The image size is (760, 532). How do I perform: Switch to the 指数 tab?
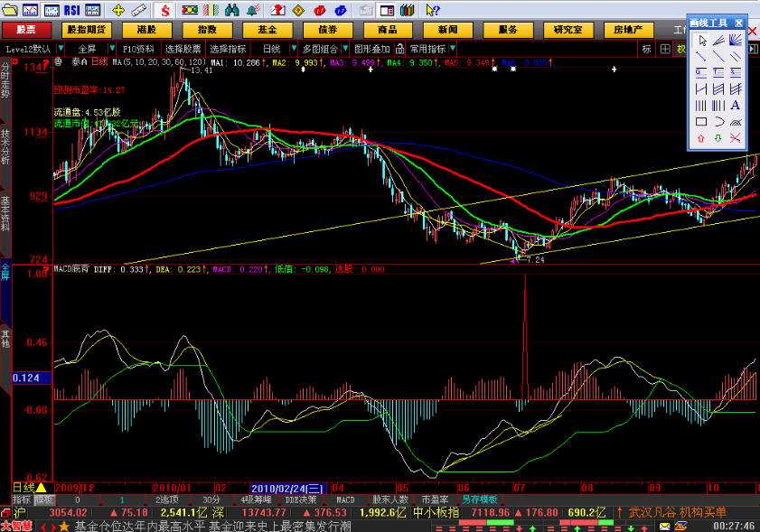click(x=207, y=30)
